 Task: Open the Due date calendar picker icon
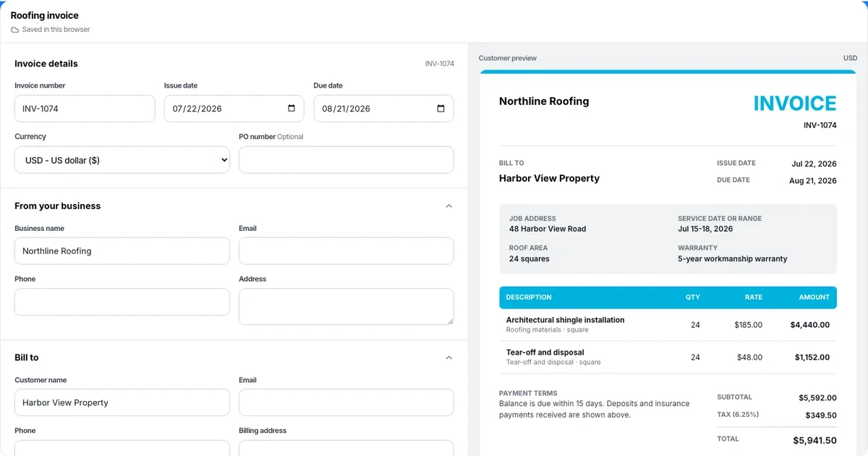tap(441, 109)
